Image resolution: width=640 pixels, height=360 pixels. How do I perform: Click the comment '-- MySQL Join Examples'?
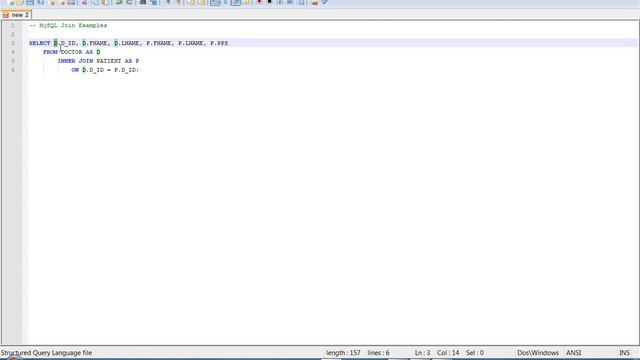point(68,25)
